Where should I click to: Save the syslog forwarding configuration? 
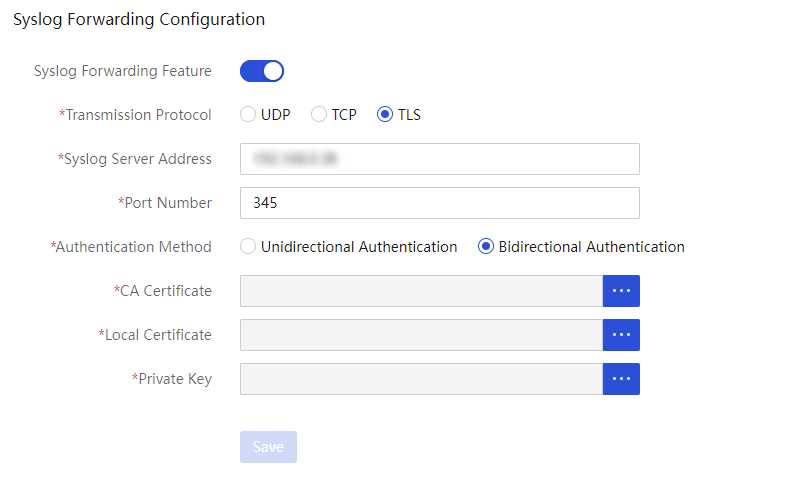[268, 447]
